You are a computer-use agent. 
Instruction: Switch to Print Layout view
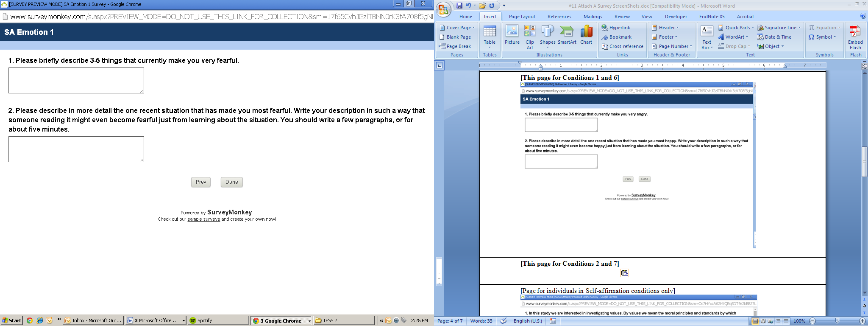coord(755,321)
